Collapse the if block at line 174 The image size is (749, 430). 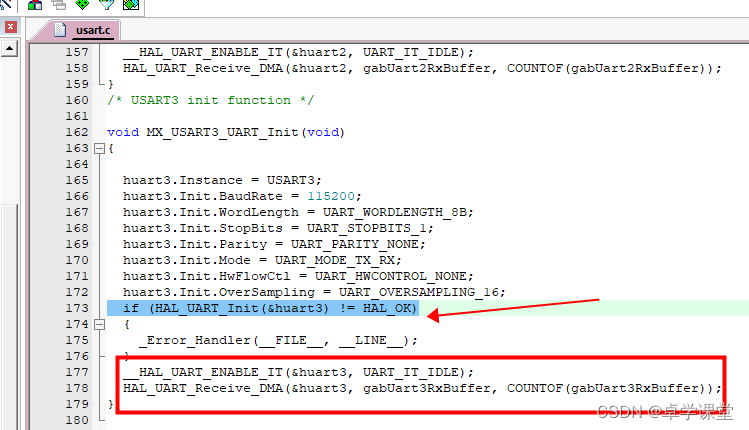pyautogui.click(x=99, y=324)
